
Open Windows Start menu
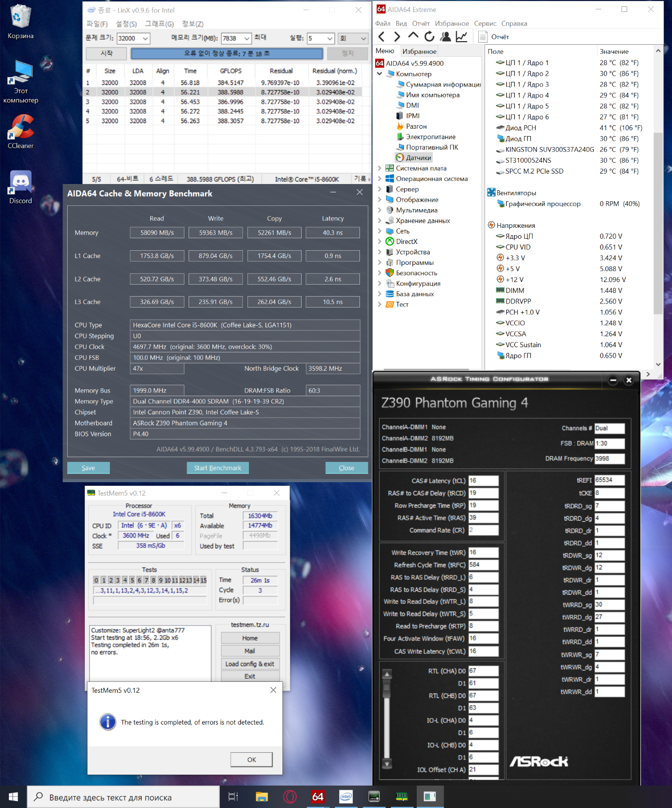(x=14, y=797)
